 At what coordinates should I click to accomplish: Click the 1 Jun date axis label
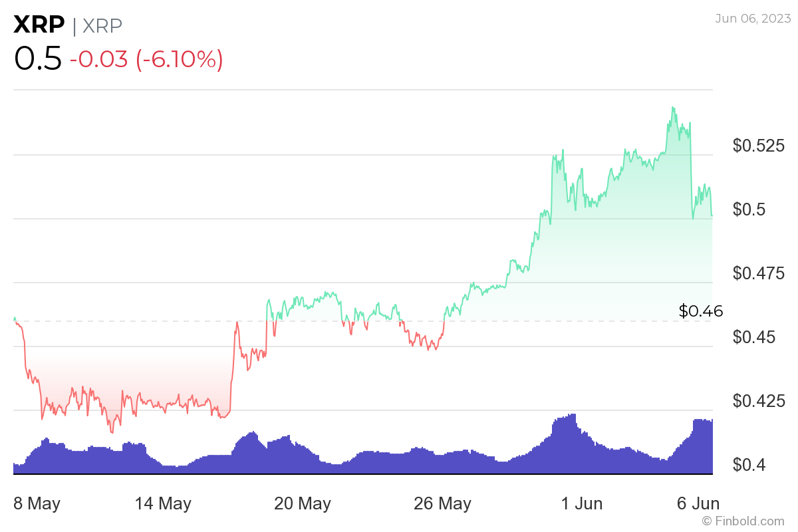582,503
